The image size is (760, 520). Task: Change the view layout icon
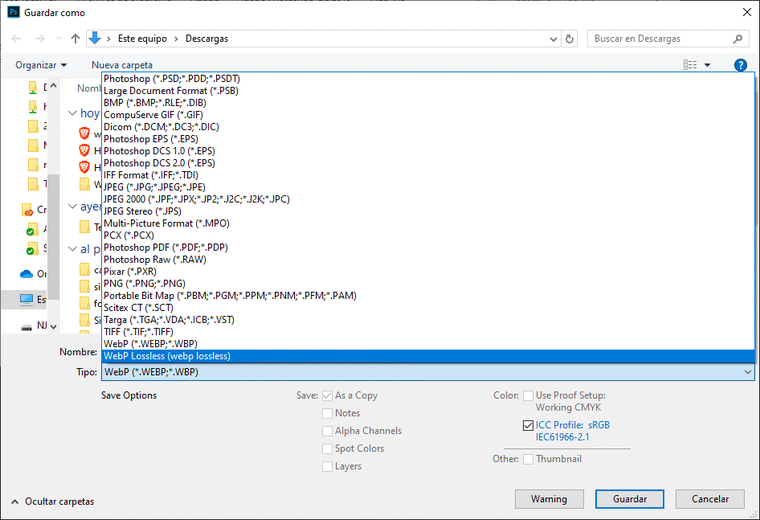tap(690, 64)
